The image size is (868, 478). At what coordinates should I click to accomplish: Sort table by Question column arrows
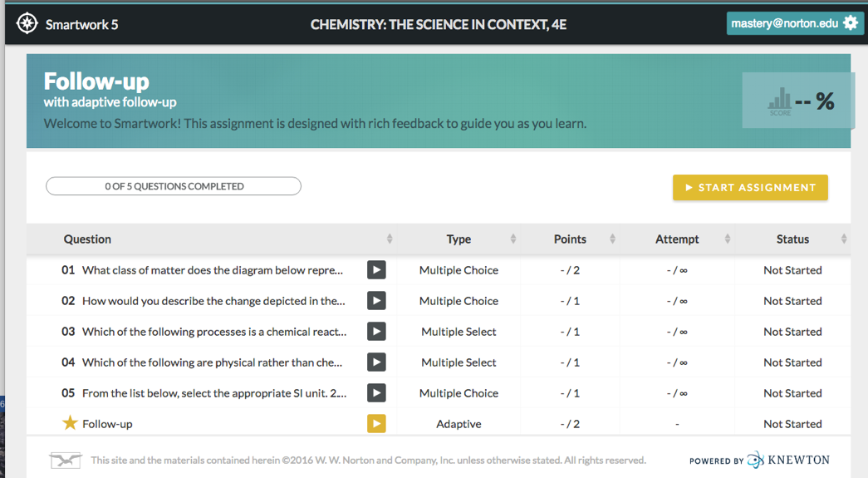pyautogui.click(x=390, y=239)
